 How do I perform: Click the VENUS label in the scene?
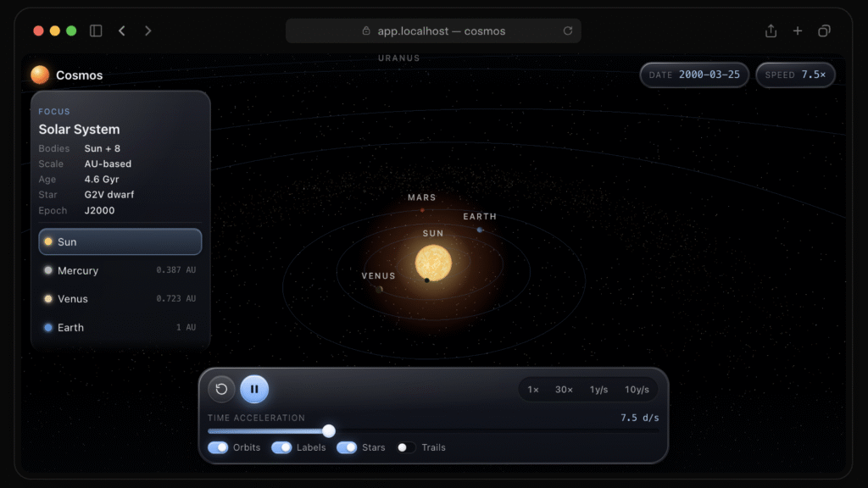[379, 275]
